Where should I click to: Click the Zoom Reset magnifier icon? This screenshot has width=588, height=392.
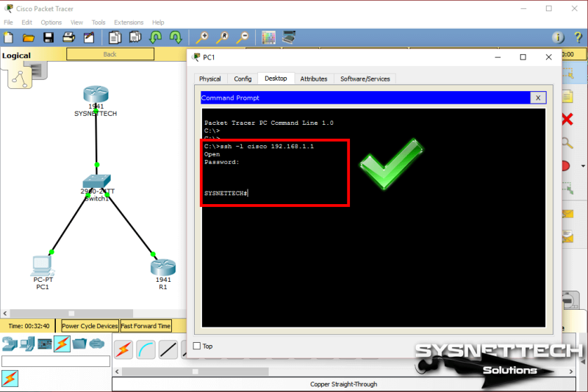pyautogui.click(x=223, y=37)
